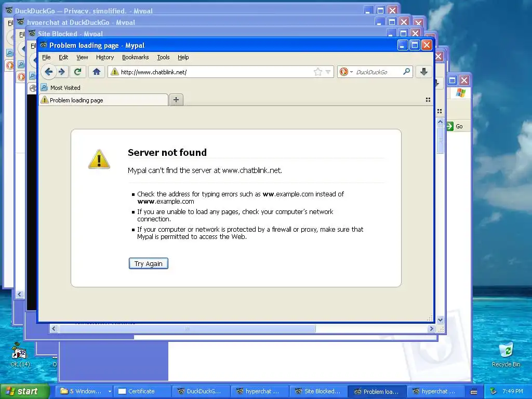Open a new tab with plus button
The image size is (532, 399).
click(x=176, y=100)
